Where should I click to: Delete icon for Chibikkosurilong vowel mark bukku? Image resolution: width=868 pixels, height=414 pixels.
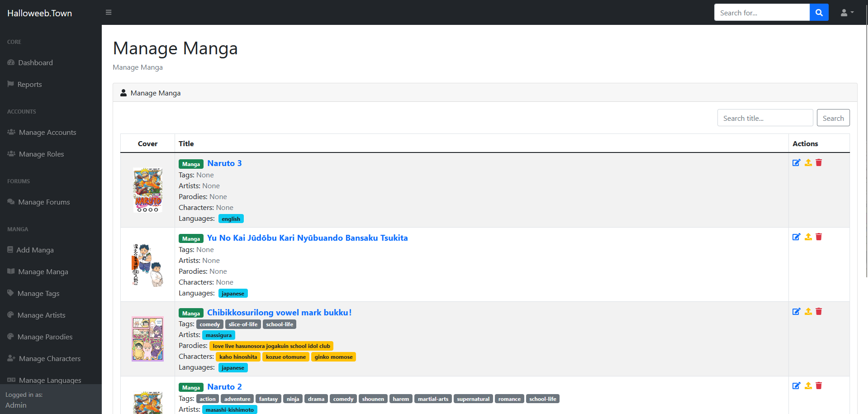pos(819,311)
